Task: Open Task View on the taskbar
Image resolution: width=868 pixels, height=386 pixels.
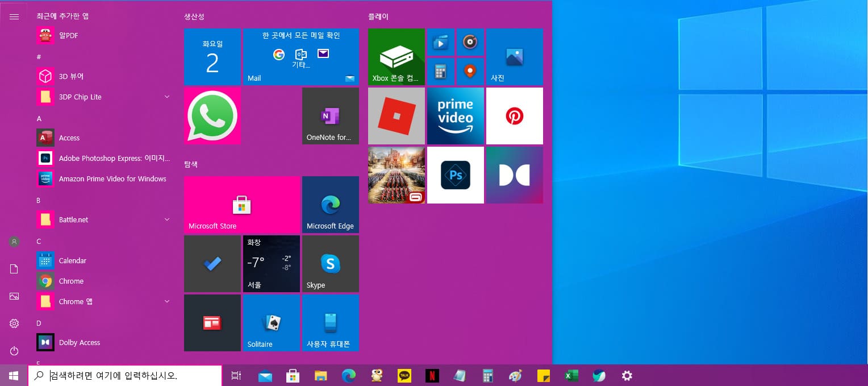Action: point(236,376)
